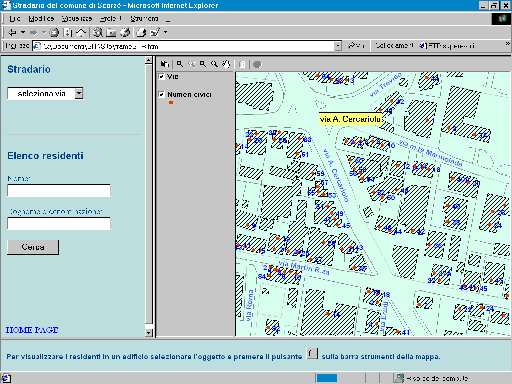Click the browser Home icon
The width and height of the screenshot is (512, 384).
[x=81, y=32]
